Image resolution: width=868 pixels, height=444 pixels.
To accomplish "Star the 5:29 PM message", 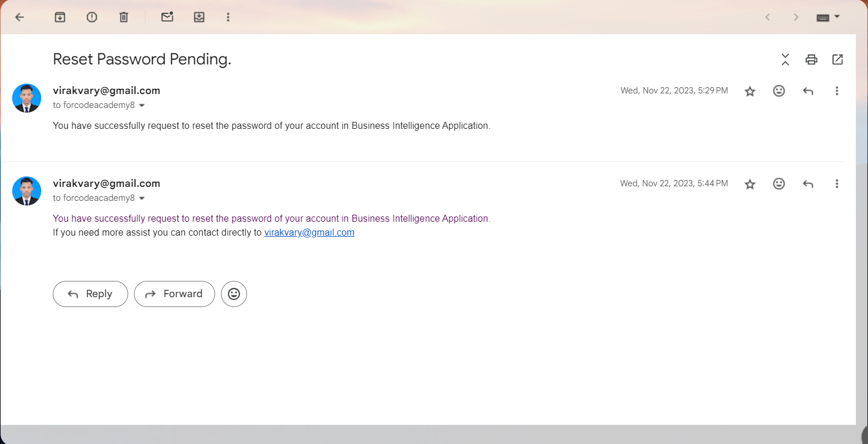I will tap(750, 91).
